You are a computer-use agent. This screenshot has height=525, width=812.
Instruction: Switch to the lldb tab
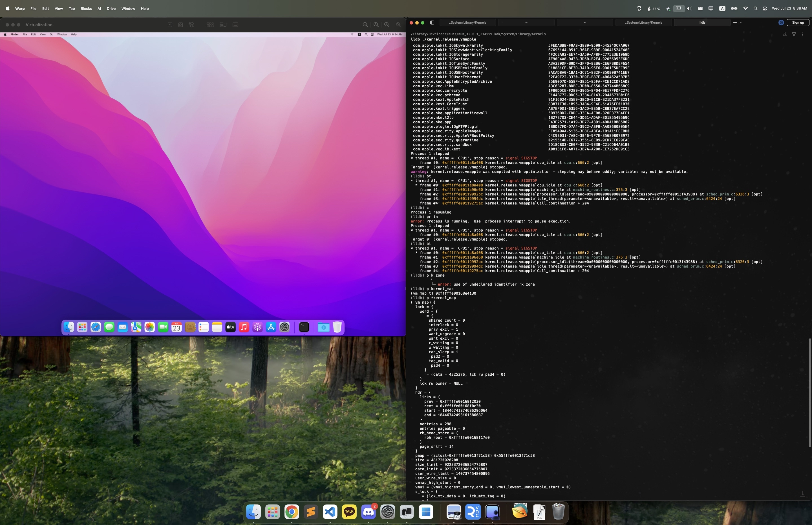[x=702, y=23]
